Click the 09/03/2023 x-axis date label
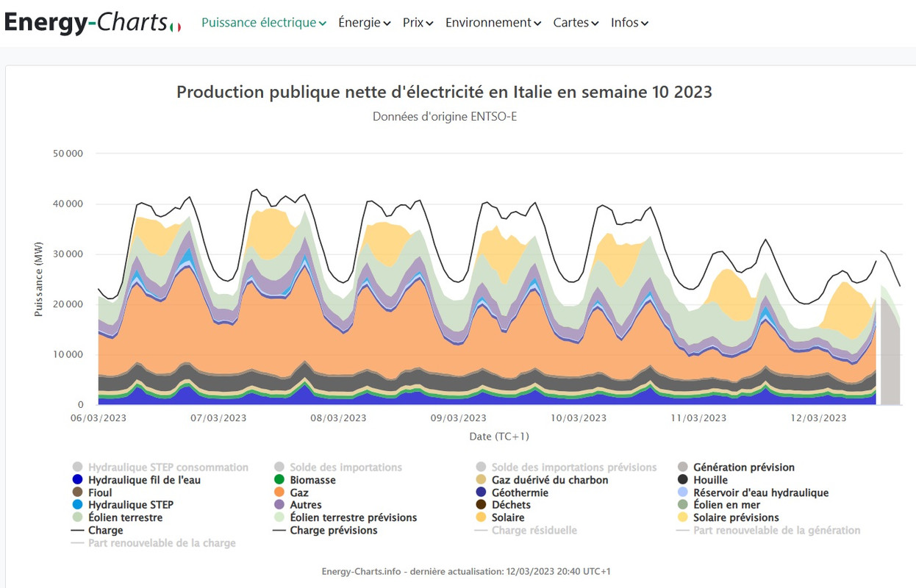 (x=458, y=417)
